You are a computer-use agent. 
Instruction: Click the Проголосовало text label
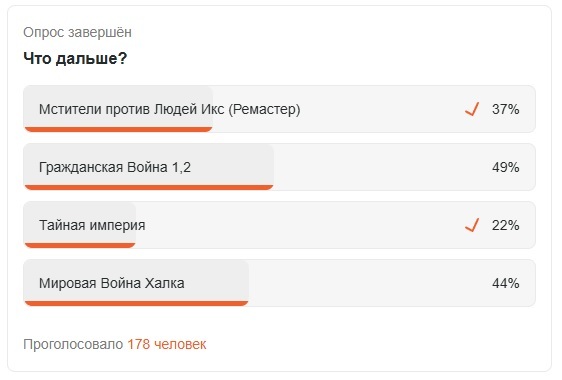[73, 344]
